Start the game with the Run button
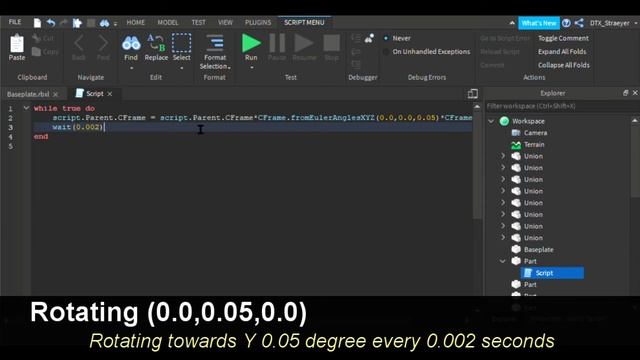This screenshot has height=360, width=640. tap(251, 43)
